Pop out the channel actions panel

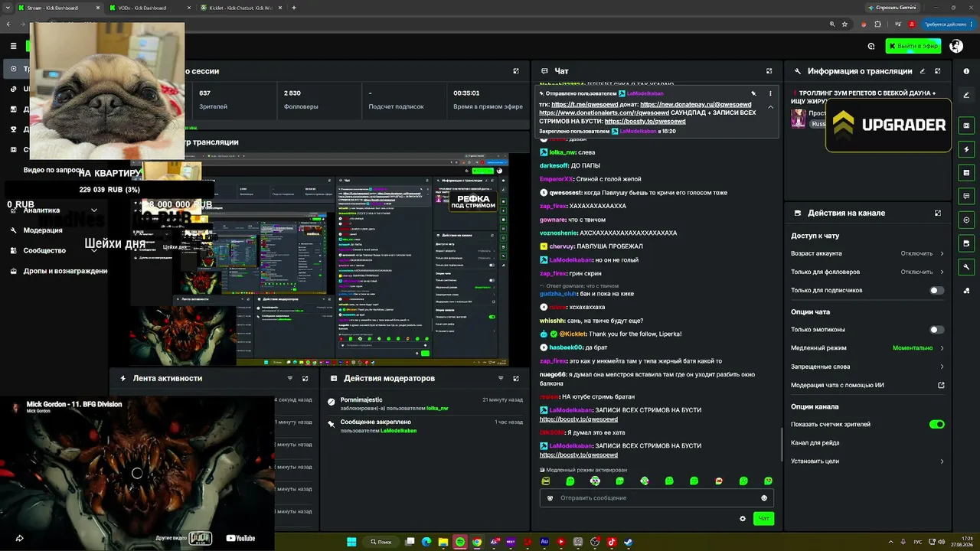pyautogui.click(x=938, y=213)
